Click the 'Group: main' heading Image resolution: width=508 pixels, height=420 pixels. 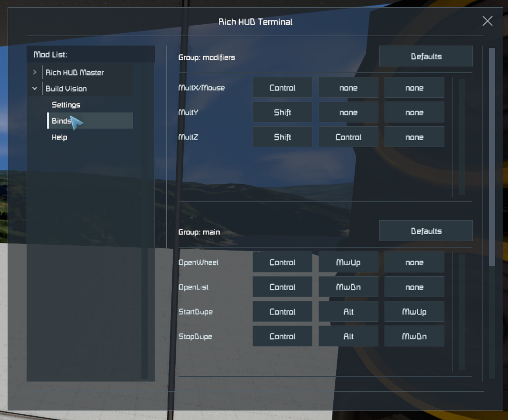[x=199, y=232]
